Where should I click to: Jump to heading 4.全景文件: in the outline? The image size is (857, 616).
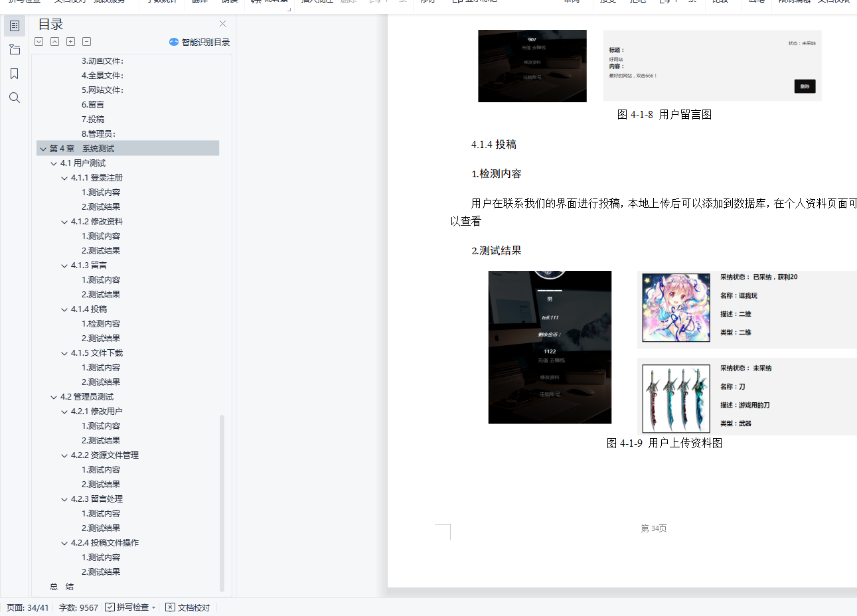pos(102,76)
